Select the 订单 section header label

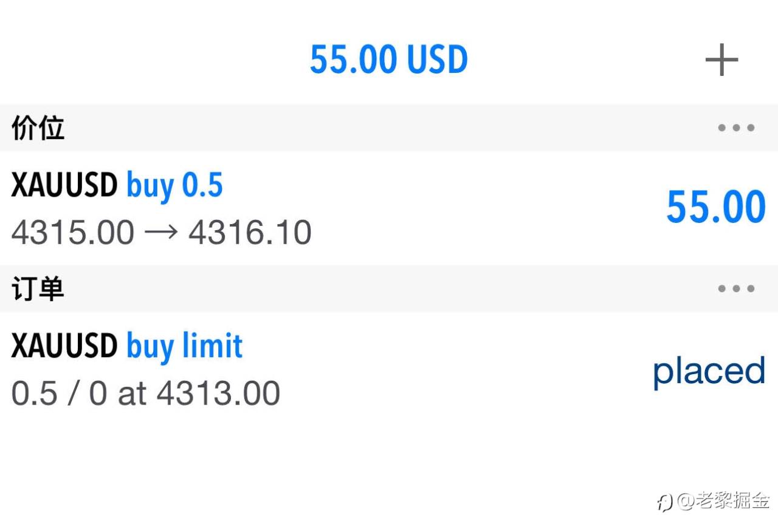click(x=38, y=290)
